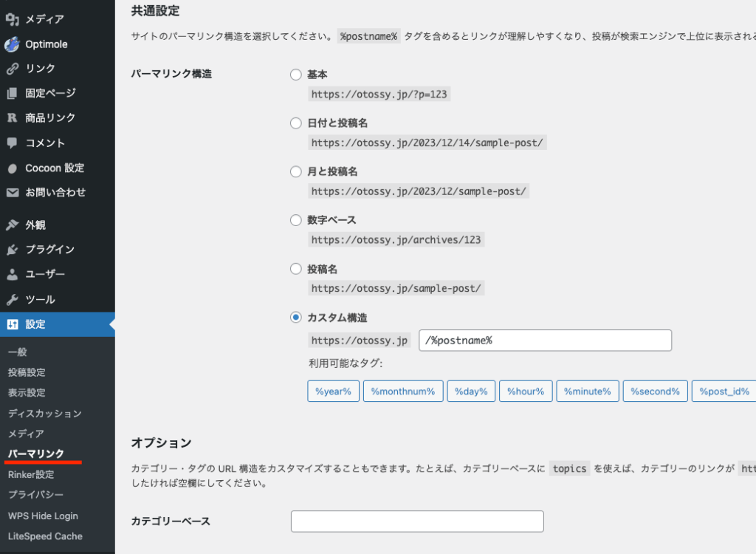
Task: Click the カテゴリーベース input field
Action: (417, 521)
